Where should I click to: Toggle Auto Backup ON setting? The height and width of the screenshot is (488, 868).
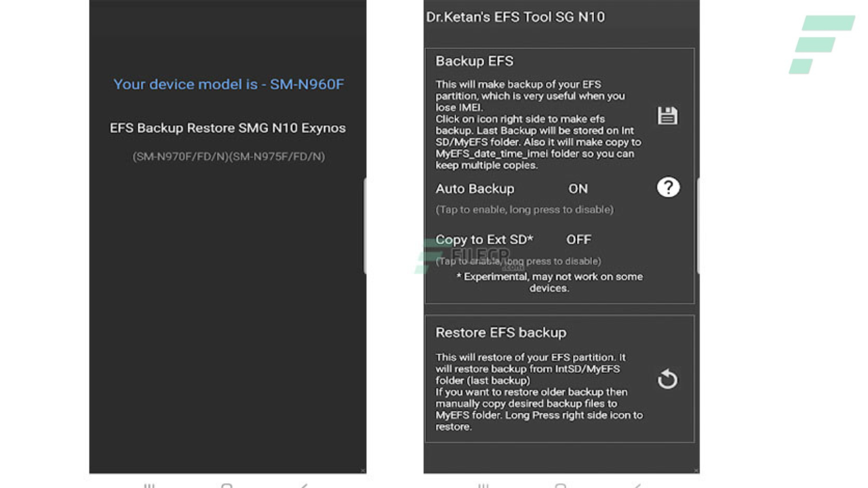coord(578,188)
